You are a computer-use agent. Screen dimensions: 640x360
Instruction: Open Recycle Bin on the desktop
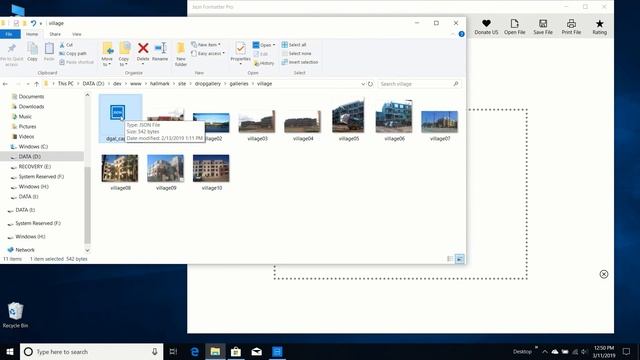(x=15, y=315)
